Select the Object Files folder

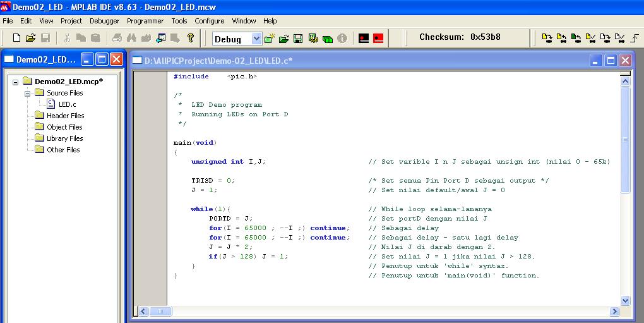pos(64,127)
